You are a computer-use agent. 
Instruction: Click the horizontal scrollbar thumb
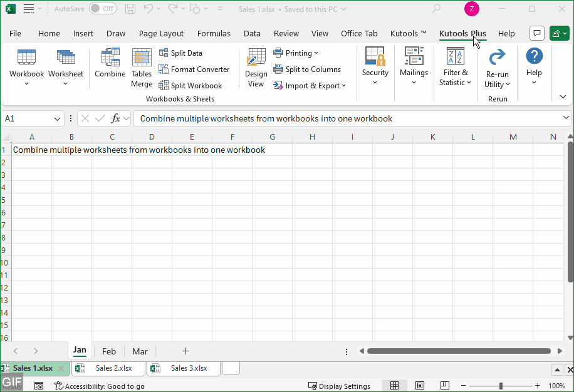click(x=459, y=351)
